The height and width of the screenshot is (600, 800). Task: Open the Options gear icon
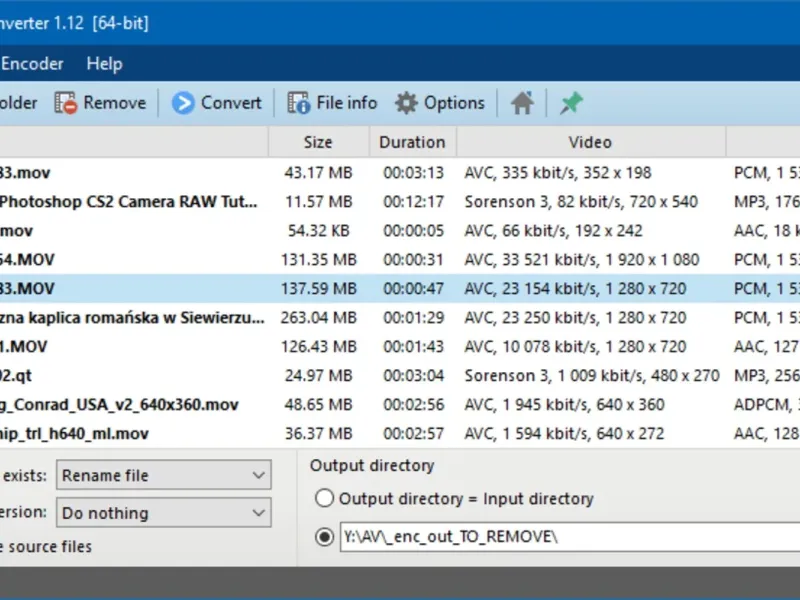[x=406, y=103]
